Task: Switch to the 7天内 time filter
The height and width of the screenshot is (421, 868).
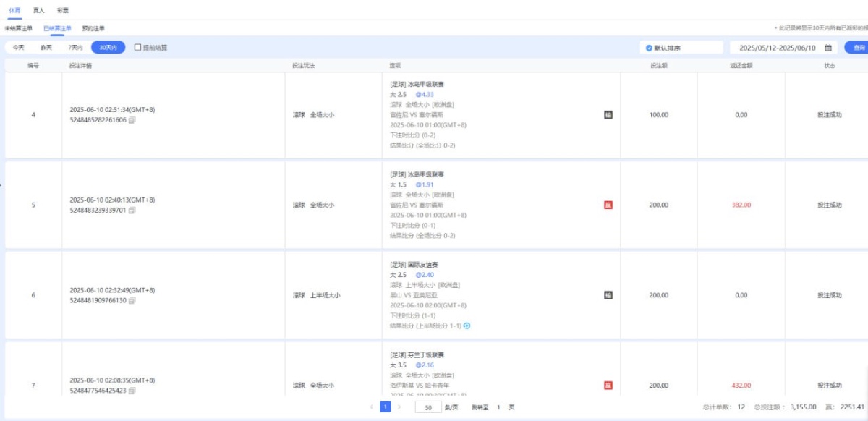Action: click(75, 48)
